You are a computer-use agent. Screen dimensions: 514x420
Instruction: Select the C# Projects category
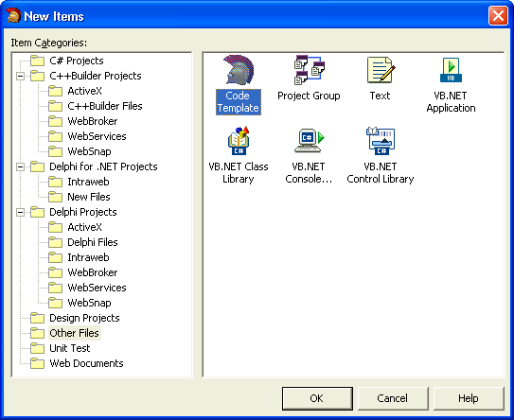pyautogui.click(x=77, y=61)
